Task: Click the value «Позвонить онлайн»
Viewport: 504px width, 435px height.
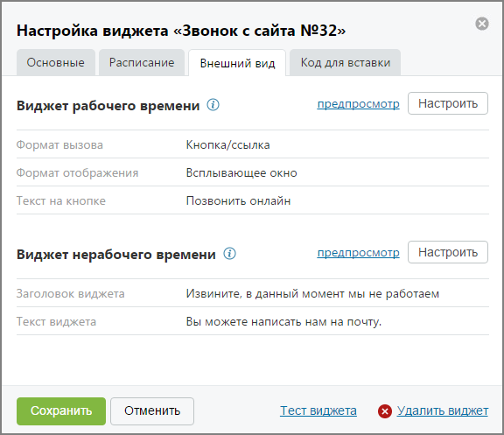Action: (238, 201)
